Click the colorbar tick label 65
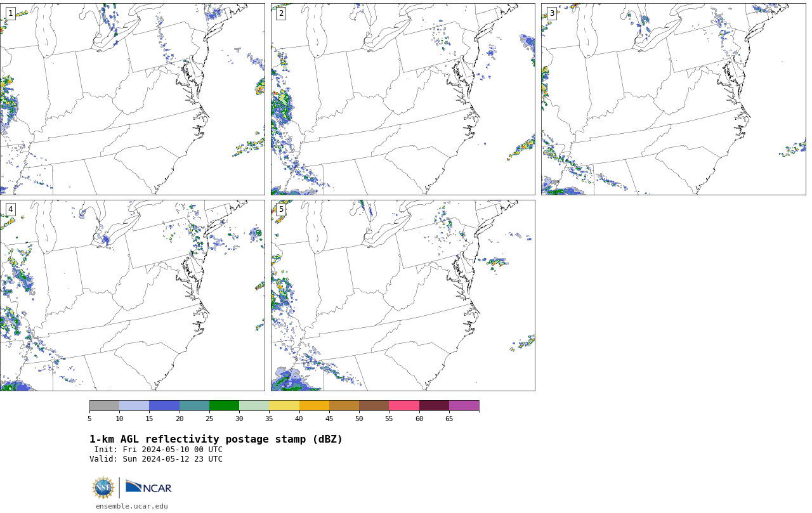This screenshot has width=812, height=513. pos(449,419)
